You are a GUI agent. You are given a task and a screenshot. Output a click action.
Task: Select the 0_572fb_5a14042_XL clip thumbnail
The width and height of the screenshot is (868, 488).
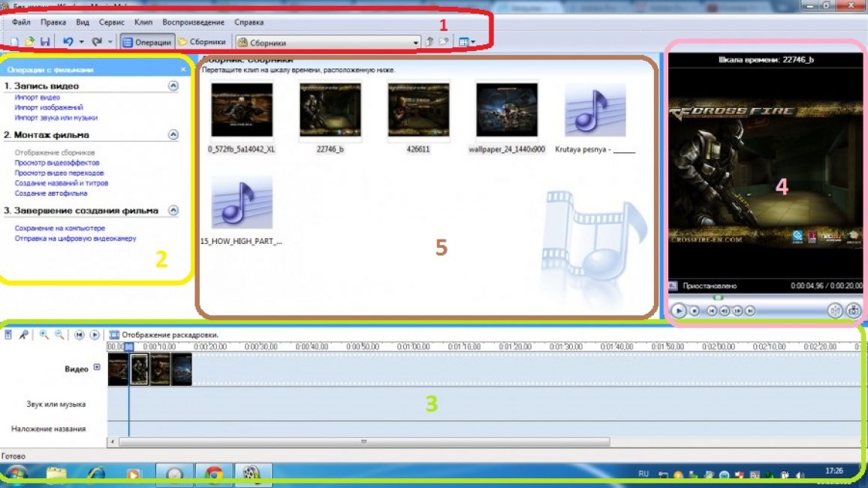pyautogui.click(x=242, y=110)
